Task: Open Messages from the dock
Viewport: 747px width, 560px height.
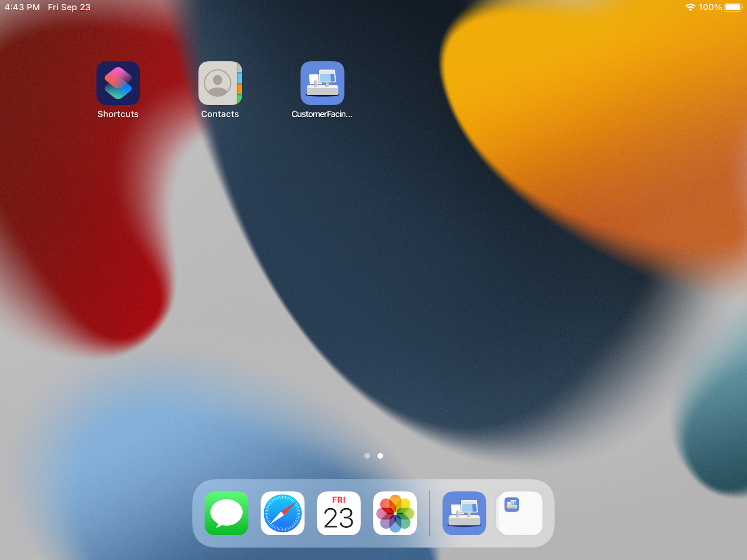Action: point(226,513)
